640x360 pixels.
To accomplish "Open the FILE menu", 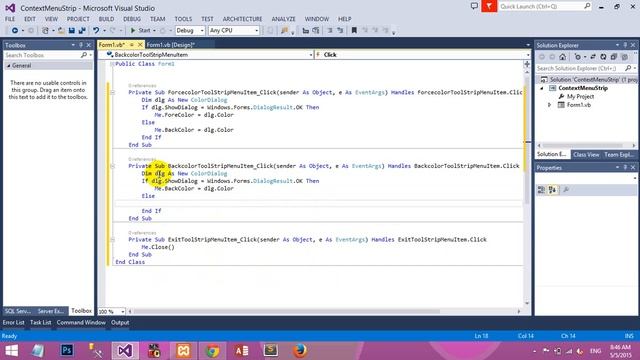I will coord(10,19).
